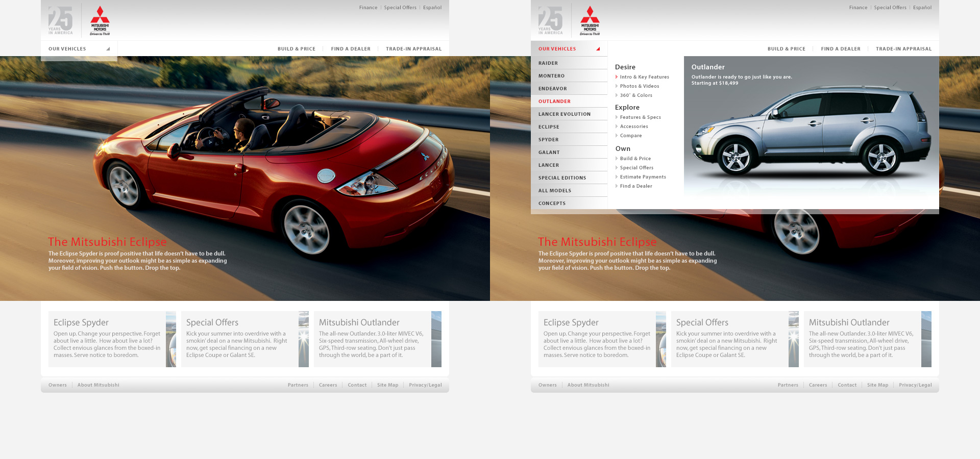Select the highlighted Outlander menu entry
The width and height of the screenshot is (980, 459).
569,101
